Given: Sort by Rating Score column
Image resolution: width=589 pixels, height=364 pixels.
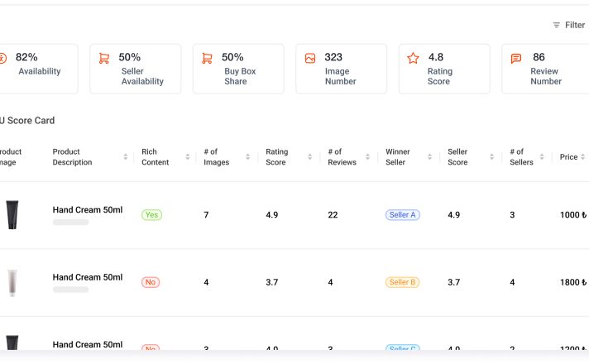Looking at the screenshot, I should (309, 157).
